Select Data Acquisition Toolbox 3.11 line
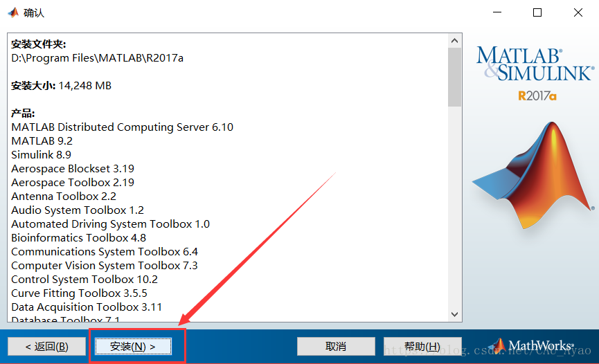Screen dimensions: 599x364 (87, 307)
